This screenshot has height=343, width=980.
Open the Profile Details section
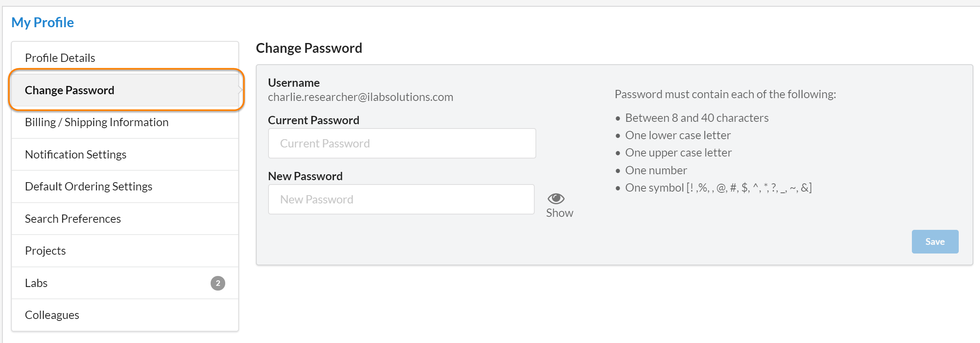click(x=60, y=58)
